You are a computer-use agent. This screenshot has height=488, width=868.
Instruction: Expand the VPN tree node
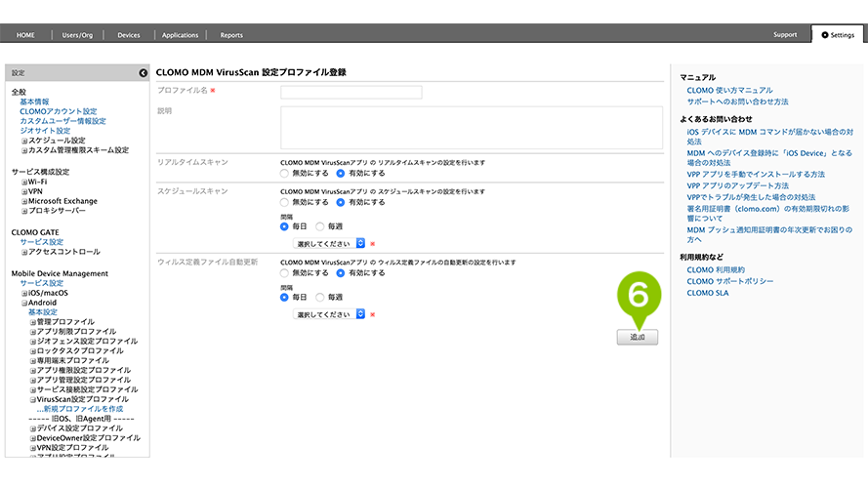tap(24, 191)
